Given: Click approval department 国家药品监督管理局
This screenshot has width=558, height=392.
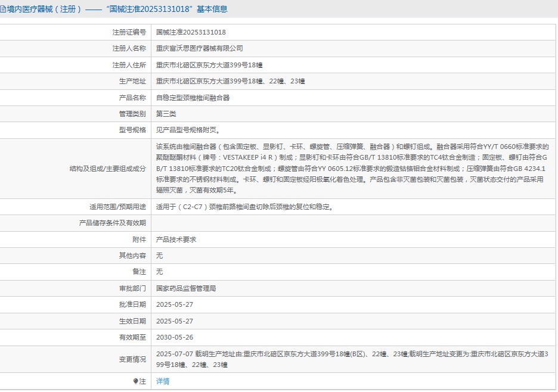Looking at the screenshot, I should tap(186, 288).
